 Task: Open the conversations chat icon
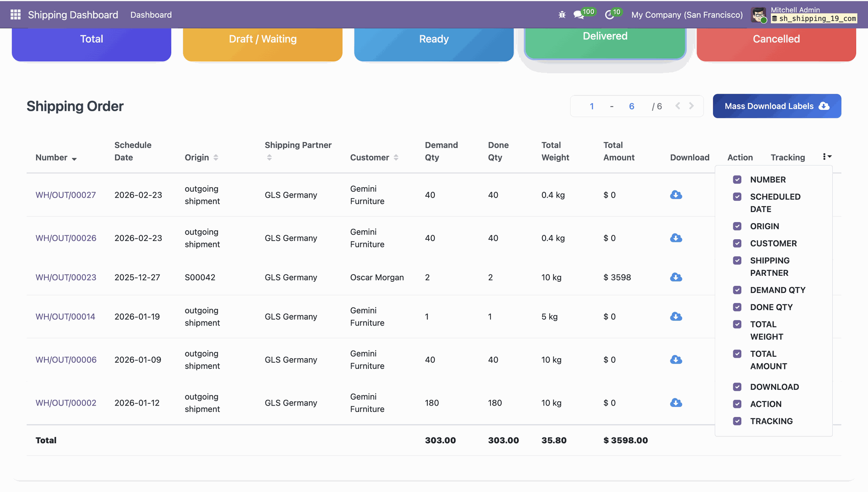point(578,15)
